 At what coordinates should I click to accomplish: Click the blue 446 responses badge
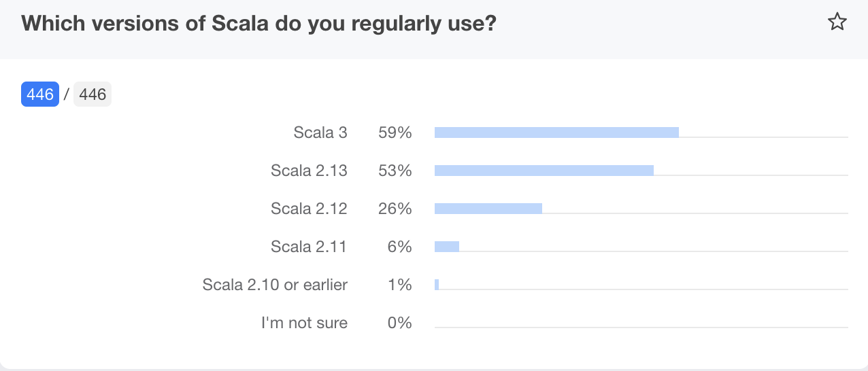click(x=40, y=94)
